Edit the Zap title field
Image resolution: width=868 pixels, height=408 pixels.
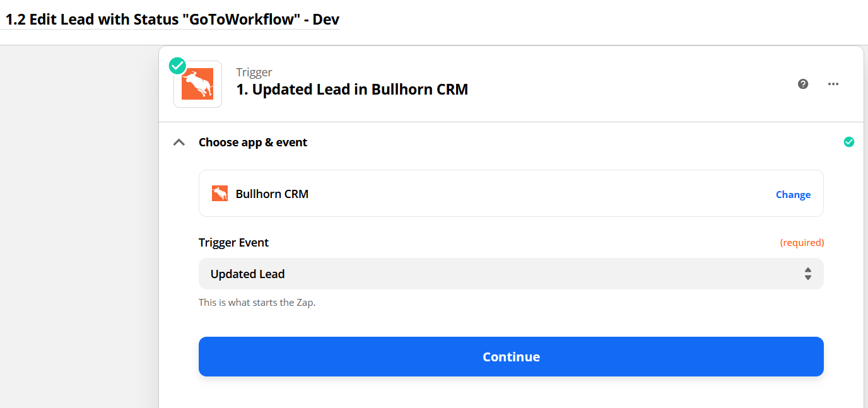click(172, 19)
